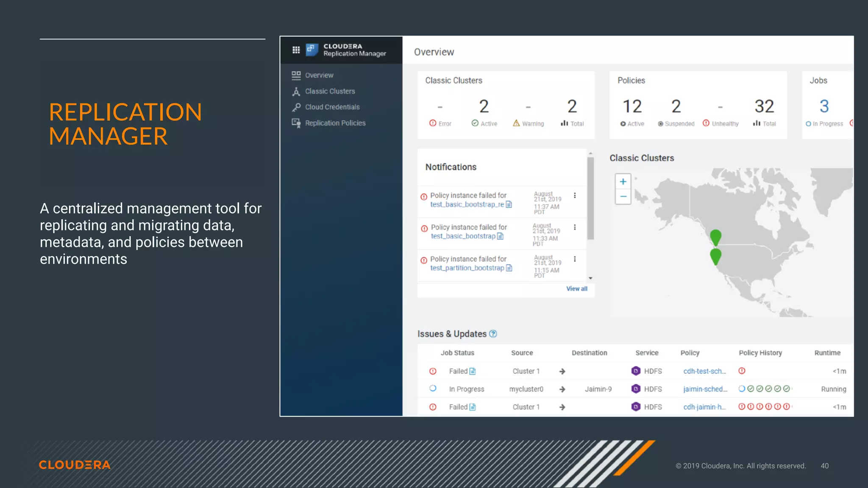
Task: Click the mycluster0 source cell
Action: pos(526,389)
